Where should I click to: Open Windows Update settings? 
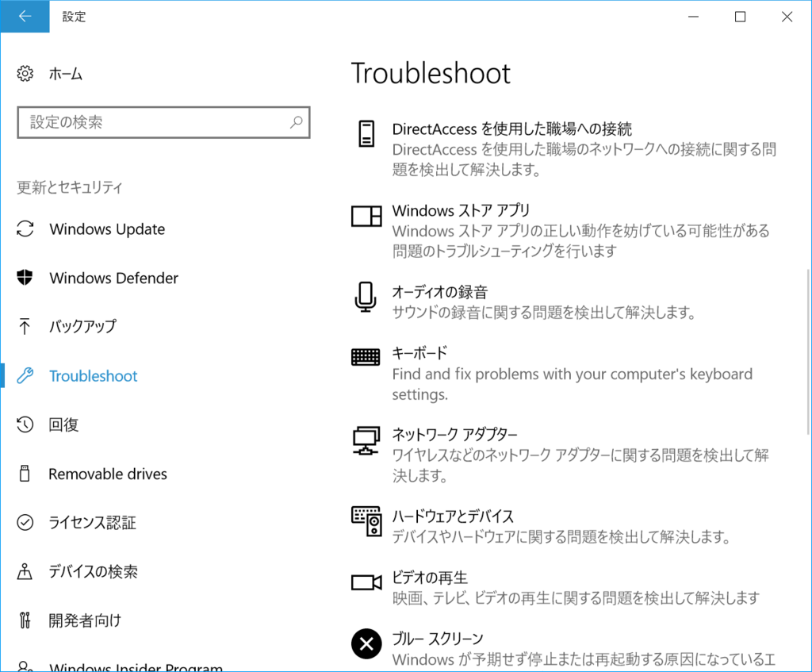[107, 229]
